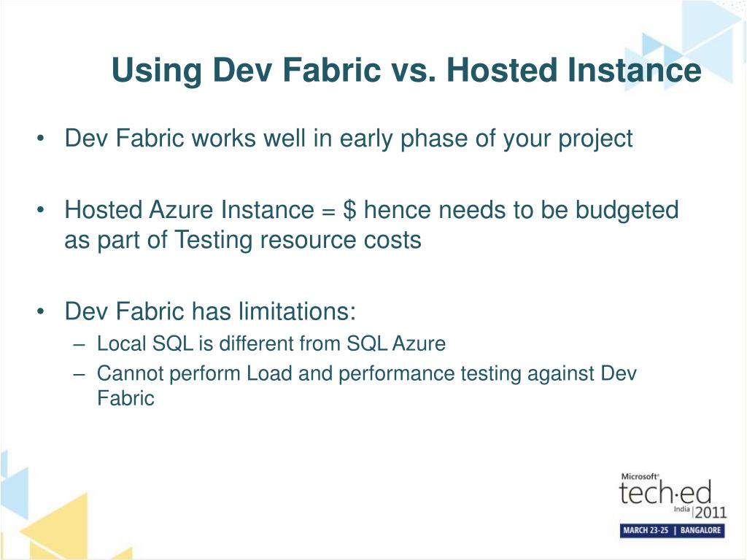The height and width of the screenshot is (560, 747).
Task: Click the sub-bullet 'Local SQL is different from SQL Azure'
Action: click(x=271, y=344)
